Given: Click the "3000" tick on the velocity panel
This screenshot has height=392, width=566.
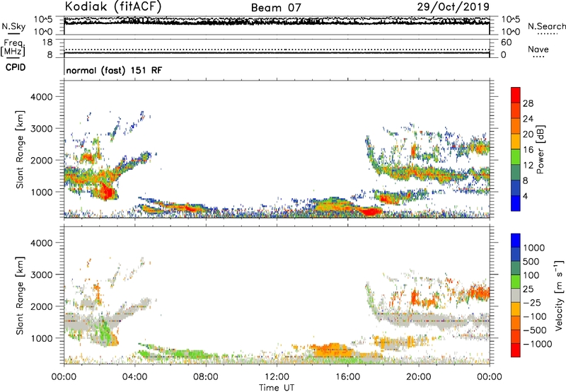Looking at the screenshot, I should [41, 275].
